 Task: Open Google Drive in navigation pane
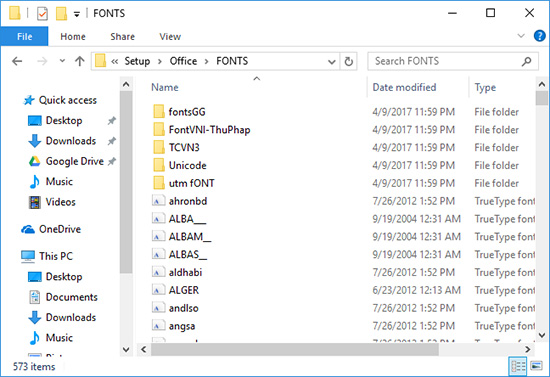click(66, 161)
